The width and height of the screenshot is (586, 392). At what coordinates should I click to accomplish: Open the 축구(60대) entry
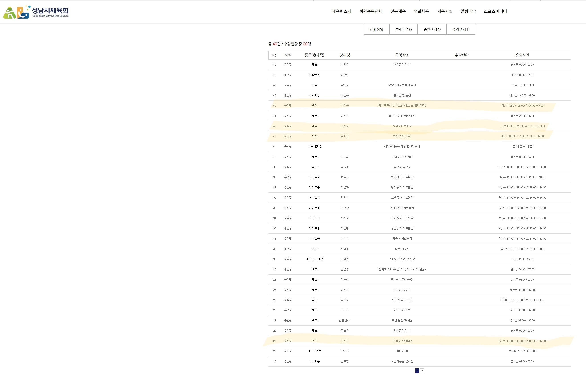click(x=315, y=147)
